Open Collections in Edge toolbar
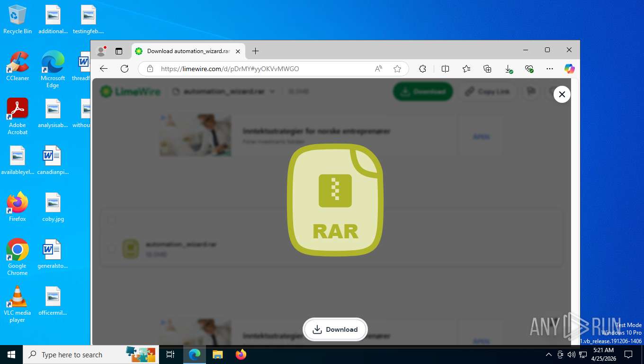 click(487, 69)
